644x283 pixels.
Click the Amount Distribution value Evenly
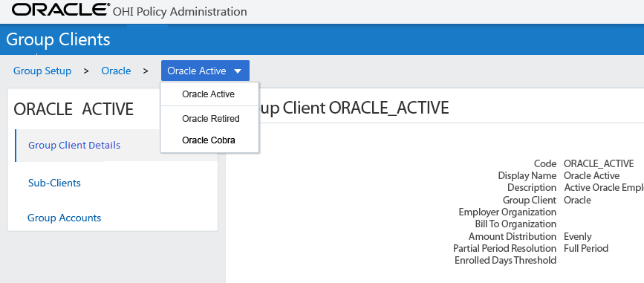coord(577,237)
